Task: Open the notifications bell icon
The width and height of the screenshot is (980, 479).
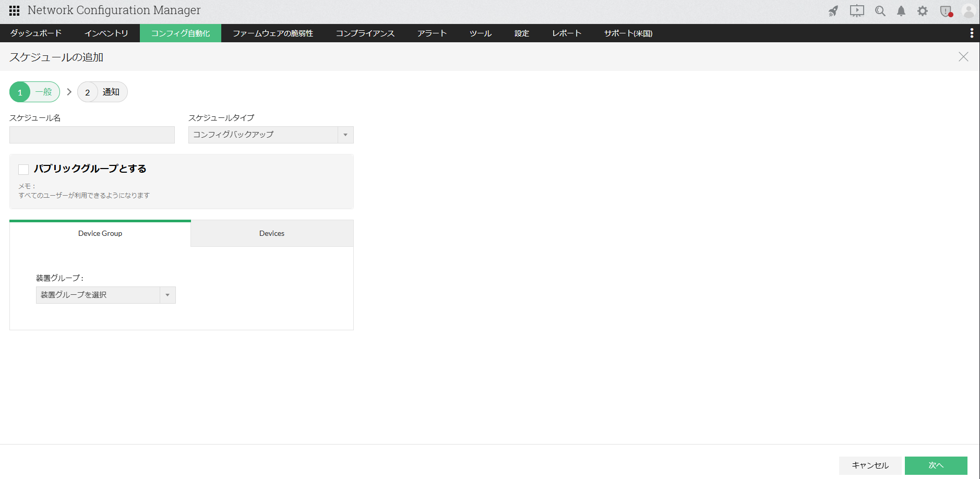Action: pyautogui.click(x=901, y=11)
